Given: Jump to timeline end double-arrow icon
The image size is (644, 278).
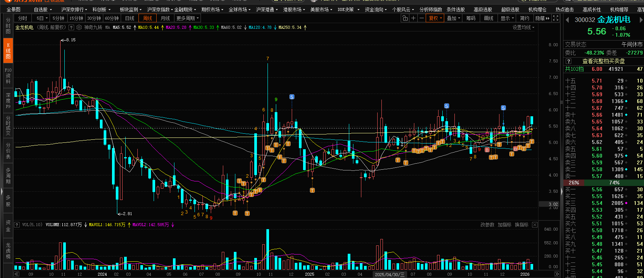Looking at the screenshot, I should pyautogui.click(x=557, y=274).
